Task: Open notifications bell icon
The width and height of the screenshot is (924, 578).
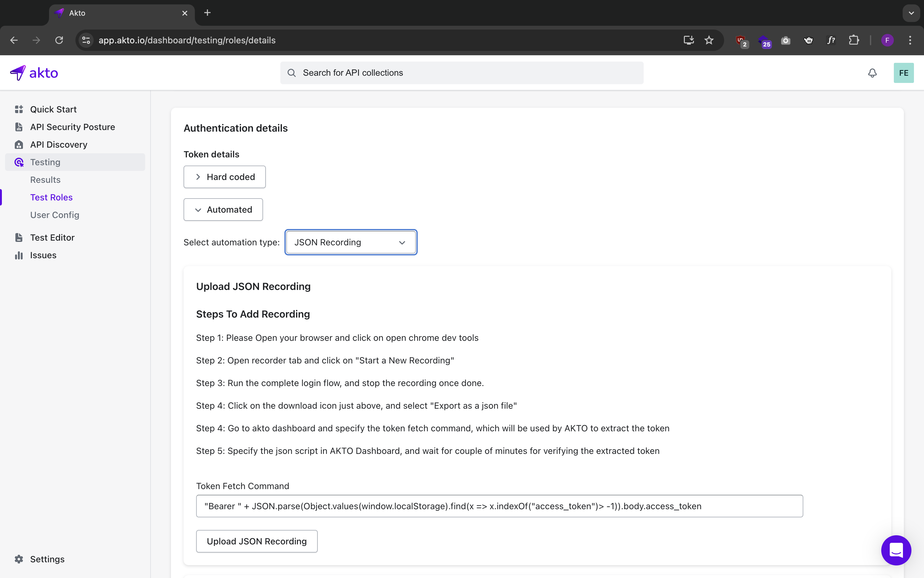Action: 872,73
